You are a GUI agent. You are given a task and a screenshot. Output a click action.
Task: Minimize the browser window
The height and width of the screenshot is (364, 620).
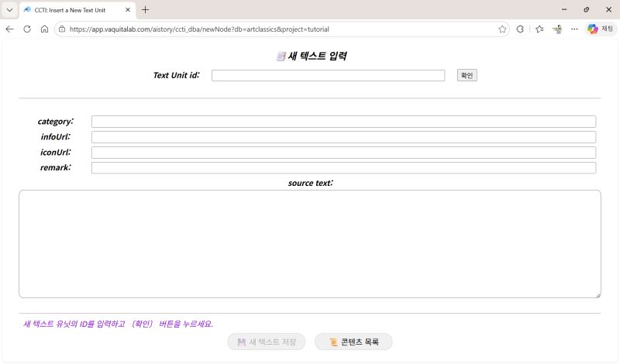click(564, 9)
